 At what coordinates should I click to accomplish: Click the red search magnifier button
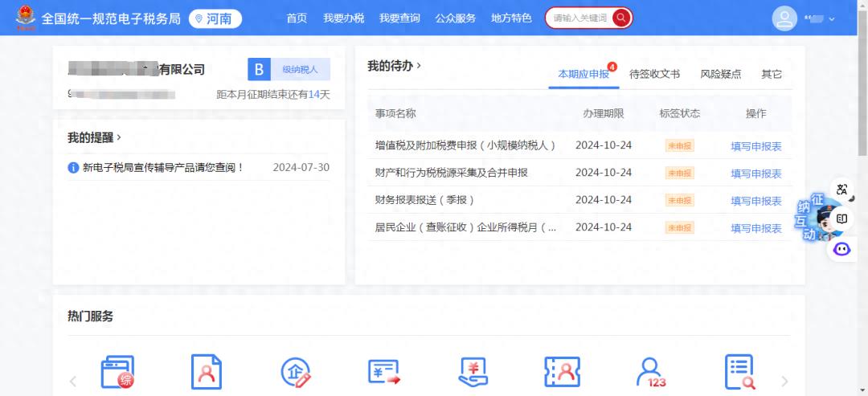click(621, 18)
